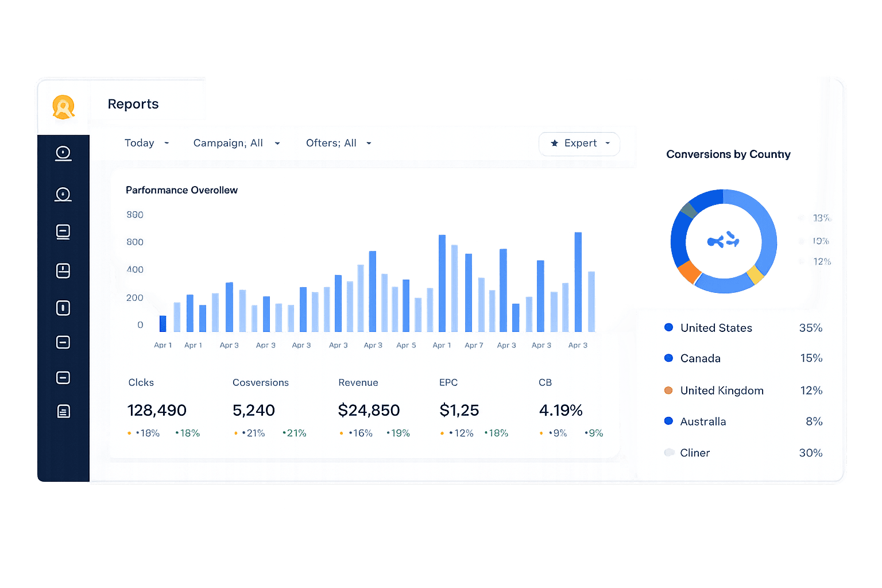Click the Expert button chevron arrow
The height and width of the screenshot is (588, 882).
click(x=608, y=144)
